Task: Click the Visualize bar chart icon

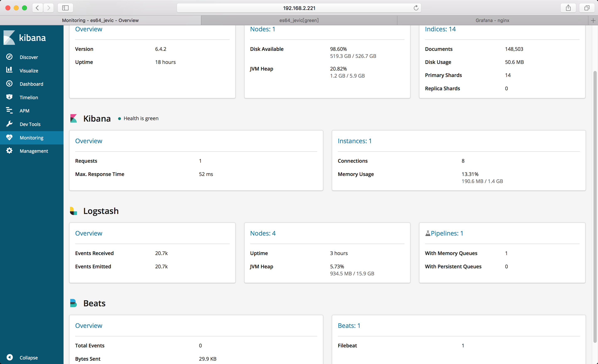Action: [x=9, y=70]
